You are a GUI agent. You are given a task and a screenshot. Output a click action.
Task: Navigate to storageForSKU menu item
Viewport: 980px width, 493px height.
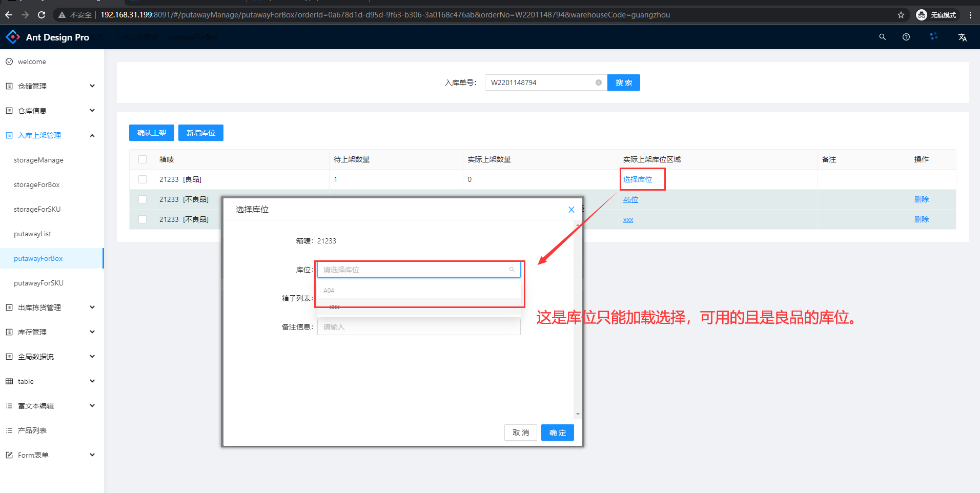click(x=37, y=209)
